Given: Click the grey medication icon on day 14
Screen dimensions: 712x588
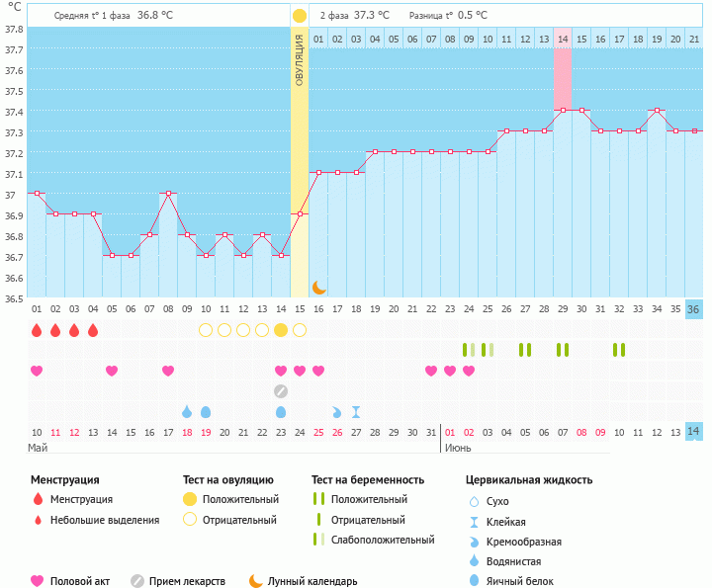Looking at the screenshot, I should 281,391.
